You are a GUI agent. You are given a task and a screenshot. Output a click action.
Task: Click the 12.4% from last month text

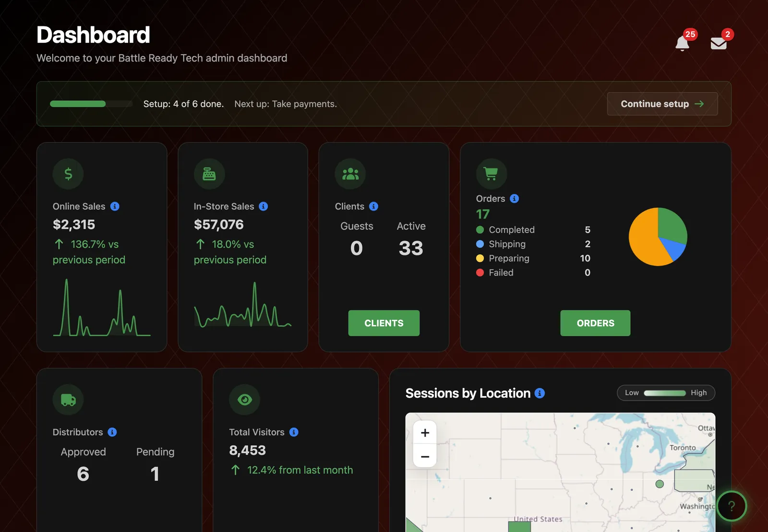[x=300, y=470]
